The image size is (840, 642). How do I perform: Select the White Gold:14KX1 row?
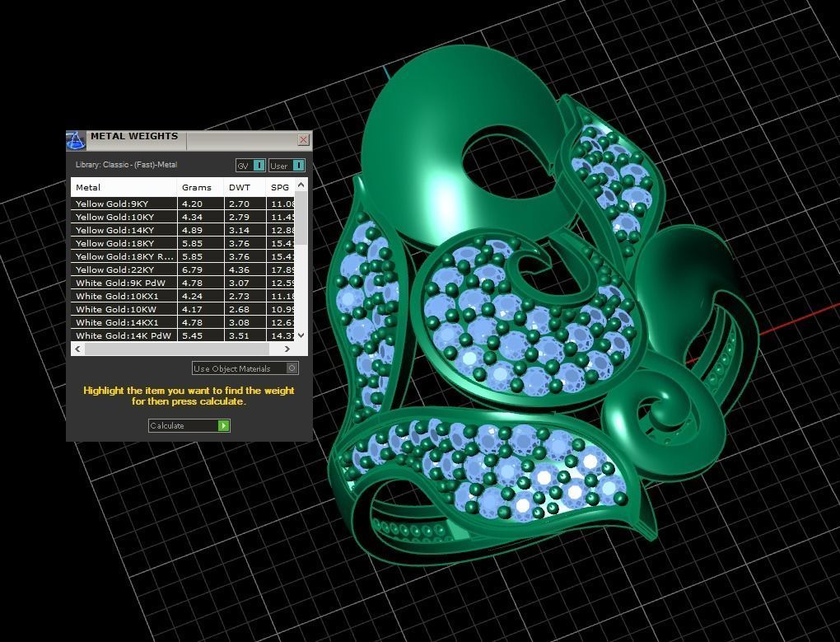click(183, 322)
